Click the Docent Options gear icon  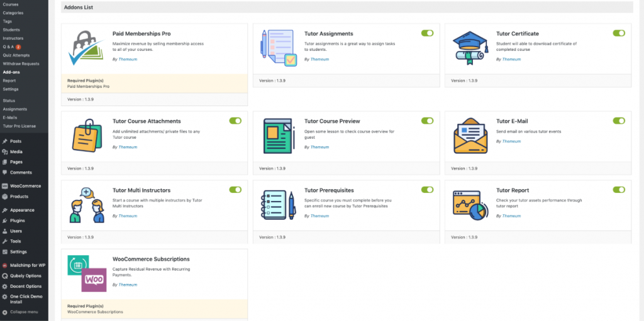click(x=5, y=286)
